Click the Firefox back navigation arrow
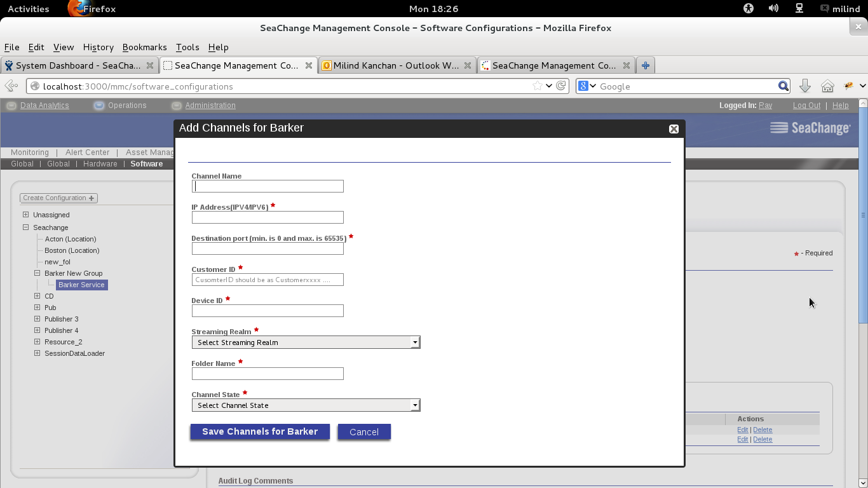 11,86
